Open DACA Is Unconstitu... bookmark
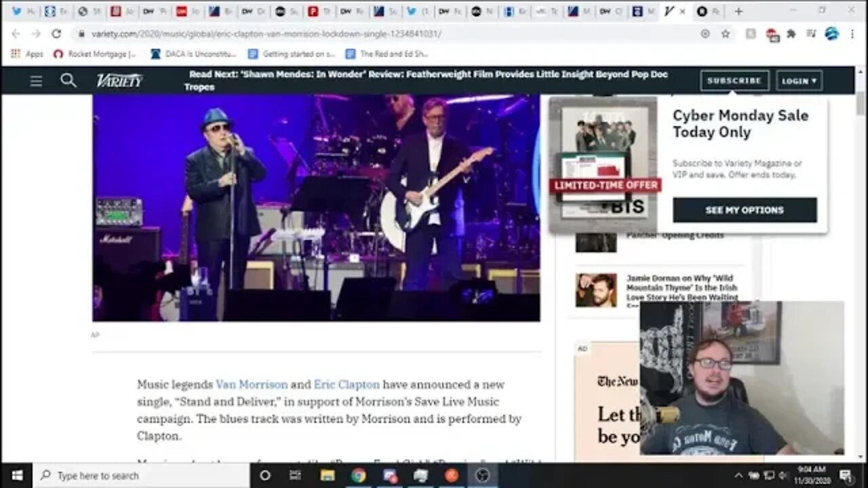Screen dimensions: 868x488 click(193, 54)
